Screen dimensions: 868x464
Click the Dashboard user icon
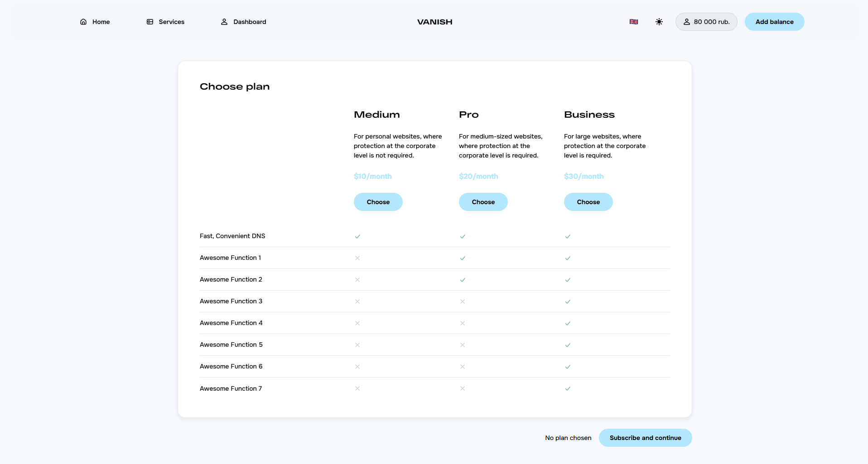224,22
